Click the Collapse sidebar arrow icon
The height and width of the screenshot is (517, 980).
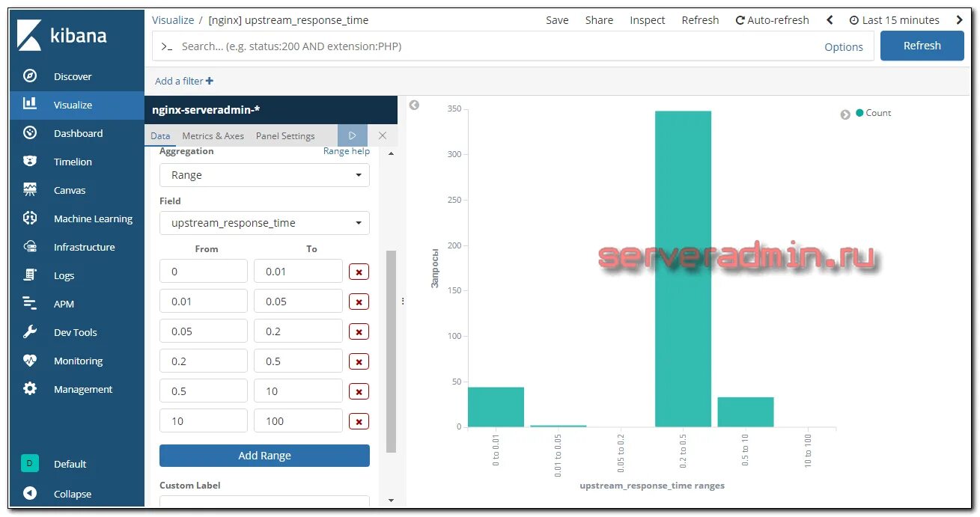30,493
